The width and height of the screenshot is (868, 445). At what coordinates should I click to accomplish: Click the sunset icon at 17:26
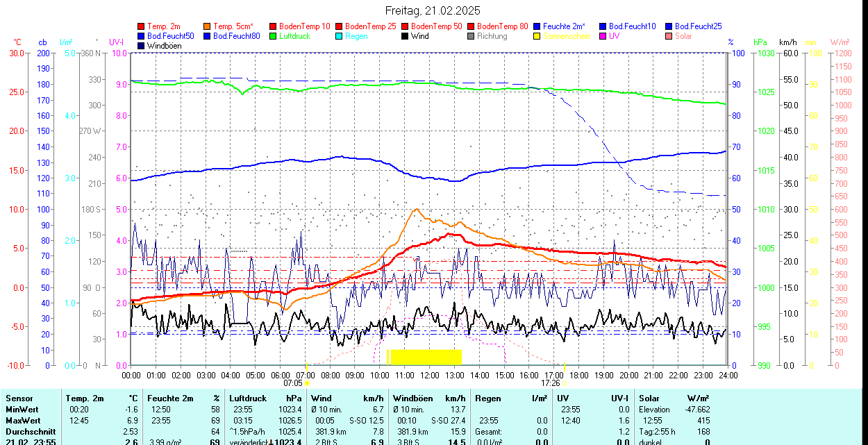pos(564,383)
